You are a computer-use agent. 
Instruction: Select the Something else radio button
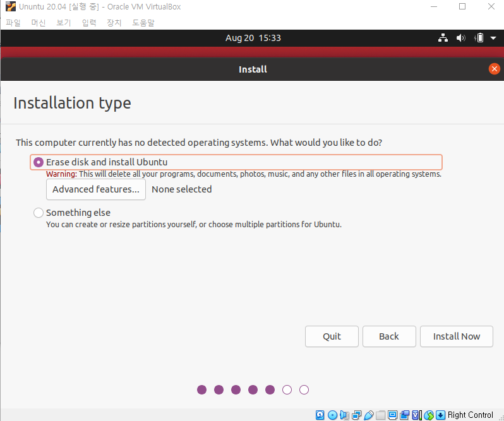39,213
